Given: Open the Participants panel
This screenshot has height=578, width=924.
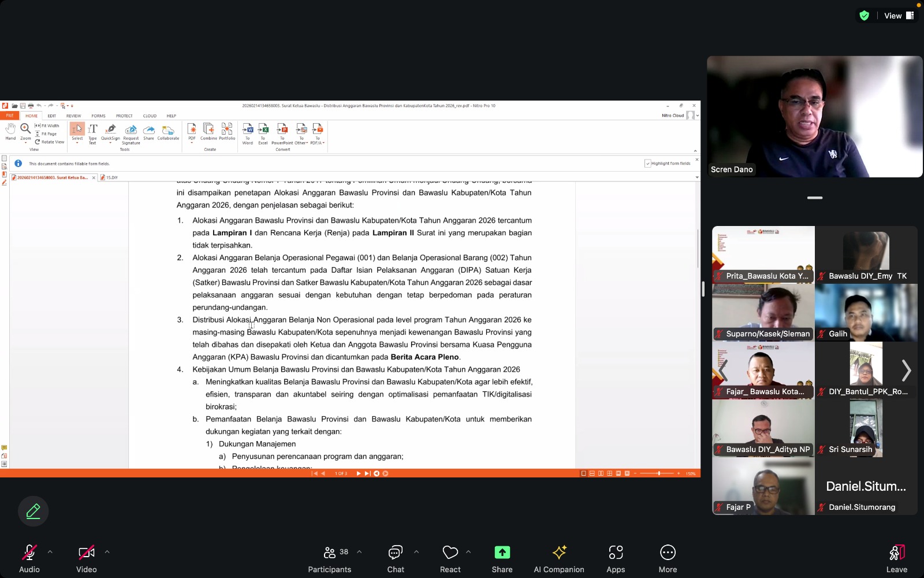Looking at the screenshot, I should (330, 559).
